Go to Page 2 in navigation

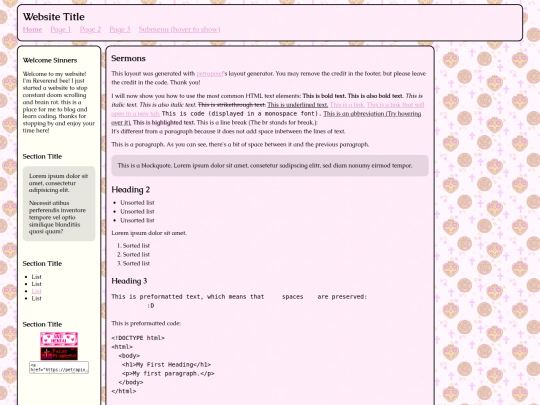tap(90, 30)
